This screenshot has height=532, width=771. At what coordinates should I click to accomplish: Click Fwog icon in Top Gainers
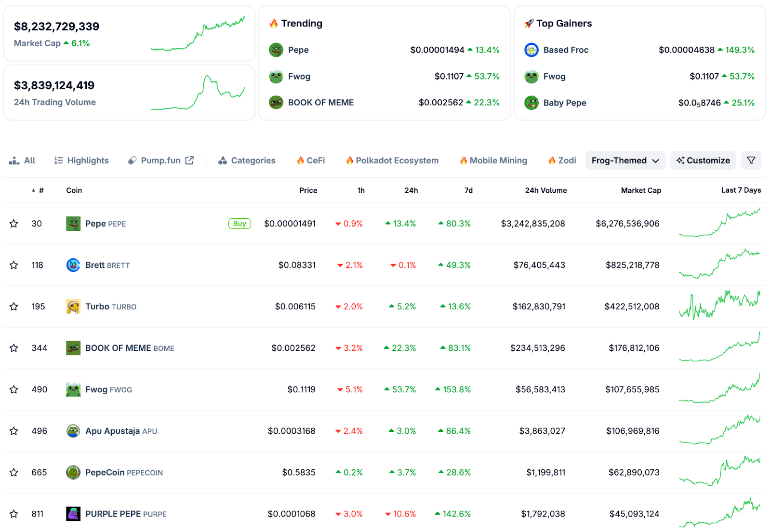coord(532,76)
